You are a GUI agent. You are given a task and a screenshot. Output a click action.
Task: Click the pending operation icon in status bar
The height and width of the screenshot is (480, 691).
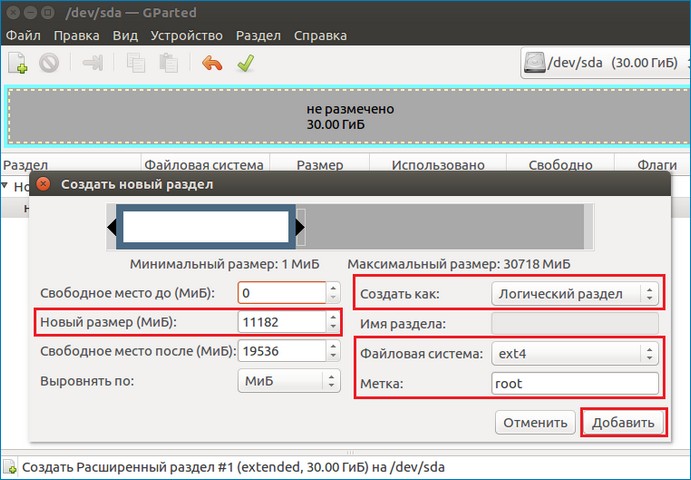tap(10, 468)
